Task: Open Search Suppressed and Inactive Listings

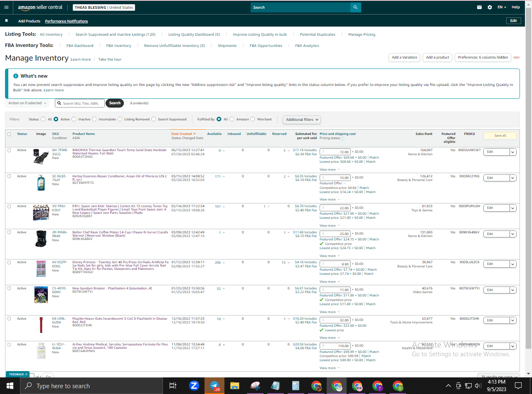Action: [116, 34]
